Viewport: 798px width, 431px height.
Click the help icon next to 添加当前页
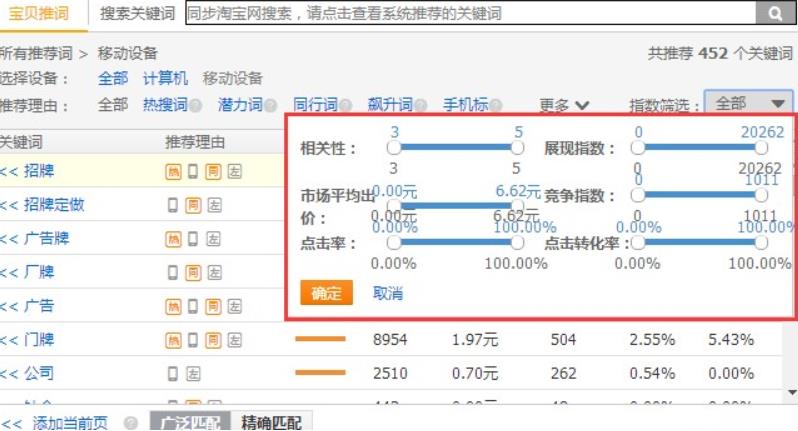click(130, 423)
